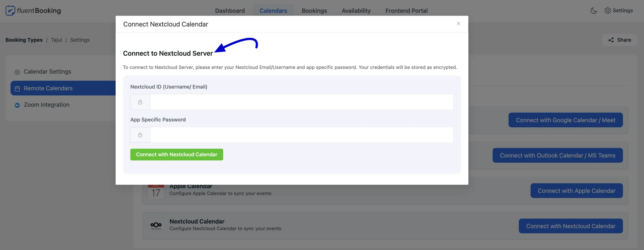Click Connect with Outlook Calendar / MS Teams
Viewport: 644px width, 250px height.
558,155
